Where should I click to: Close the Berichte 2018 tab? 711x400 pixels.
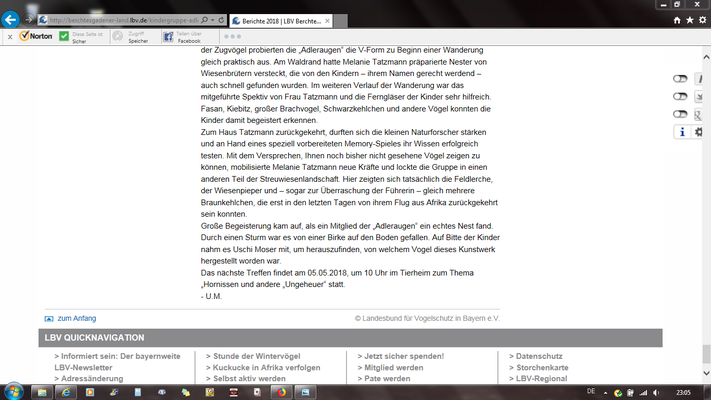coord(327,21)
